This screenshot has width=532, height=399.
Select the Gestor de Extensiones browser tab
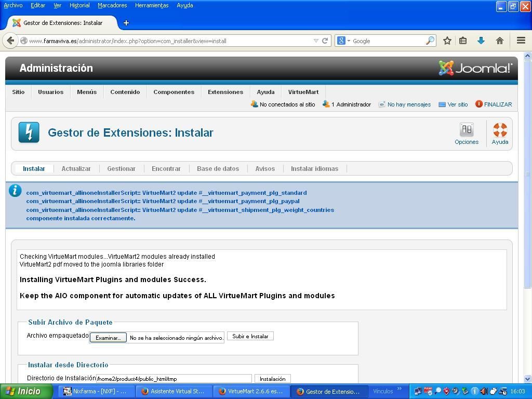[62, 23]
